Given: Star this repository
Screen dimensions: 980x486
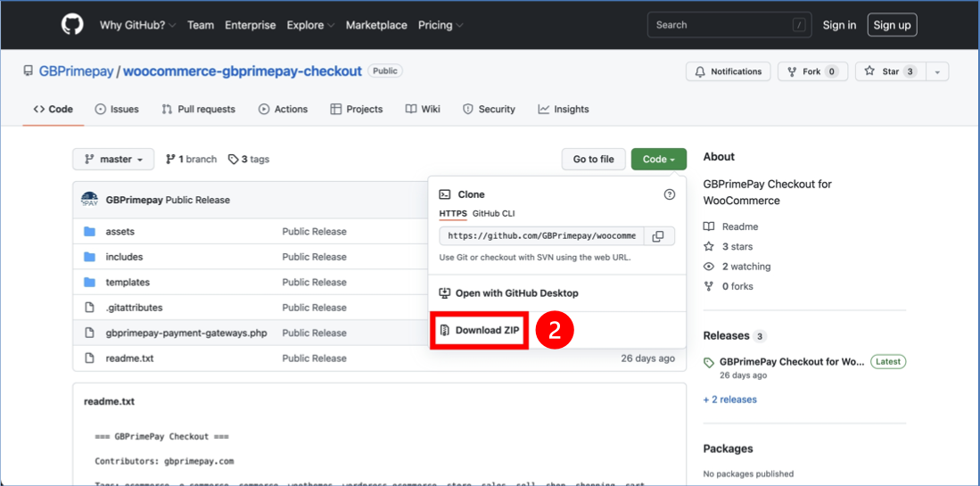Looking at the screenshot, I should (x=890, y=71).
